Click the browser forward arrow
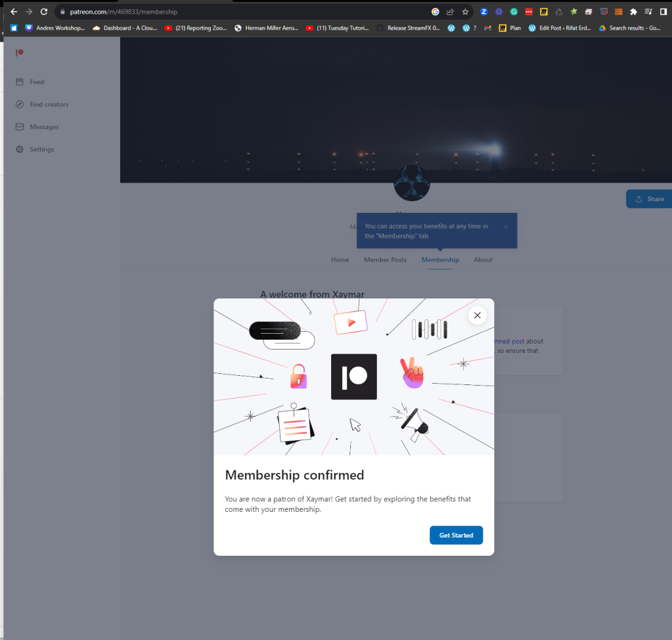Viewport: 672px width, 640px height. click(x=29, y=12)
